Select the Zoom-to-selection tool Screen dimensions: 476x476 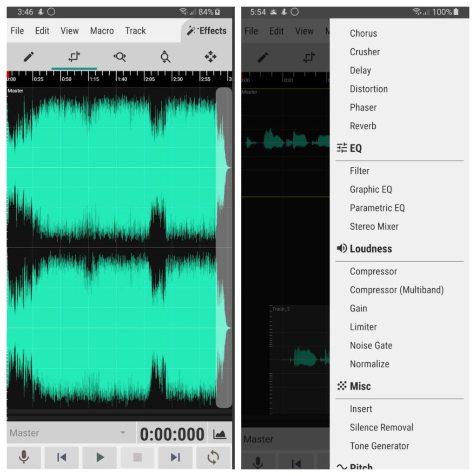[x=165, y=57]
